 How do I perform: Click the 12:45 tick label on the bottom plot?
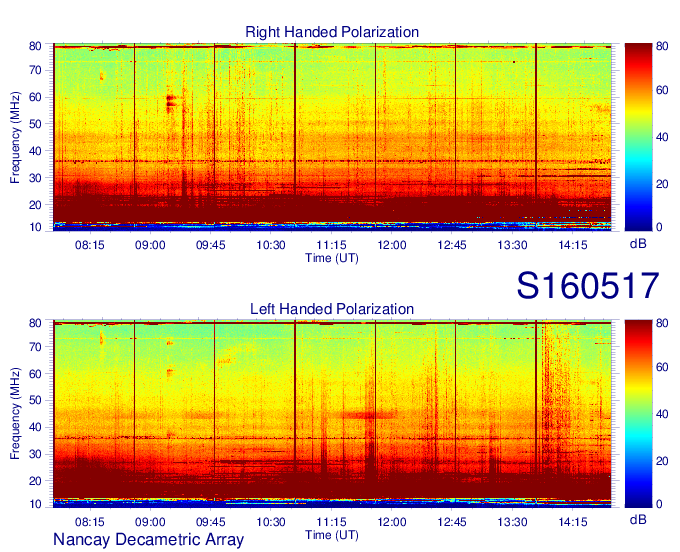click(452, 522)
